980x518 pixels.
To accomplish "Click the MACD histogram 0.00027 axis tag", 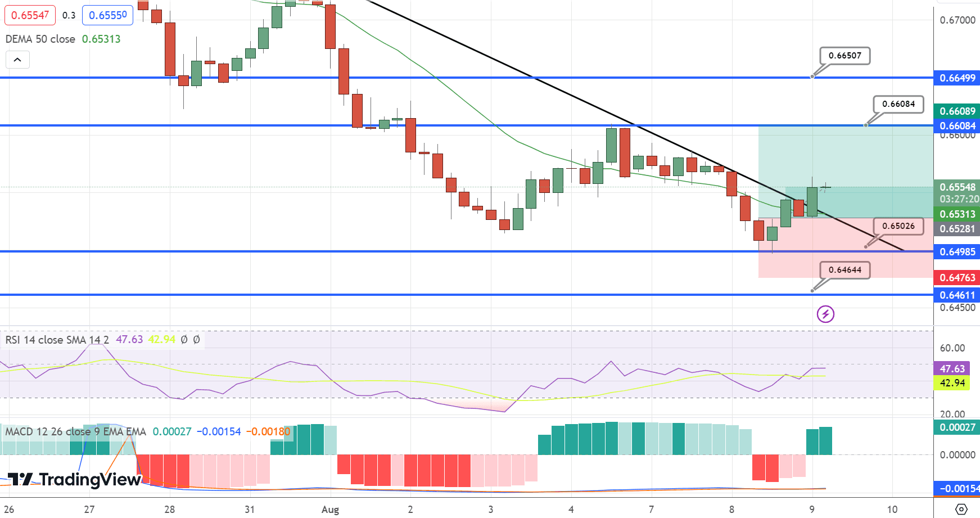I will 957,427.
